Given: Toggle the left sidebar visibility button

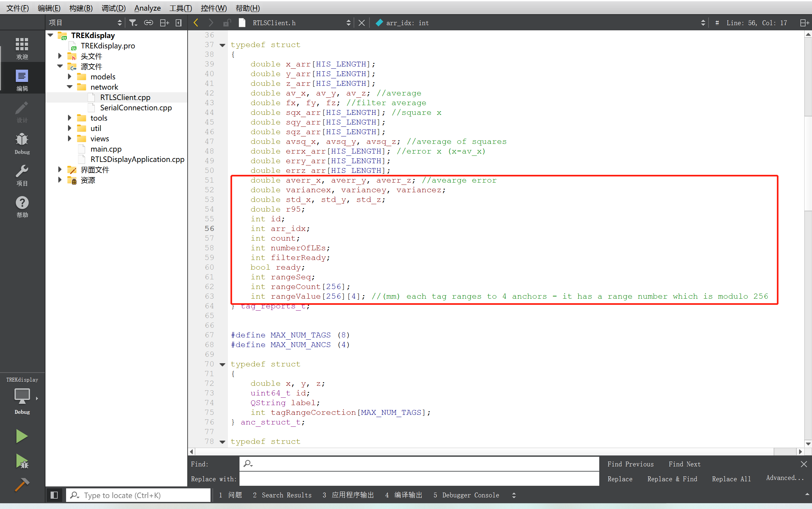Looking at the screenshot, I should 54,495.
